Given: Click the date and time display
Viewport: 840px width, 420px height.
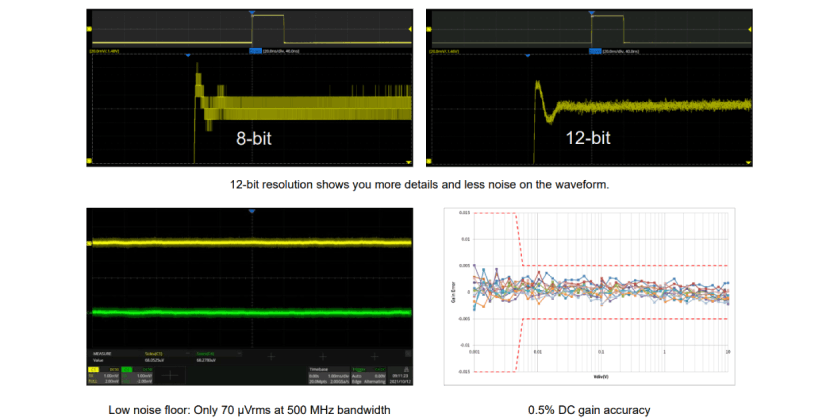Looking at the screenshot, I should (x=401, y=376).
